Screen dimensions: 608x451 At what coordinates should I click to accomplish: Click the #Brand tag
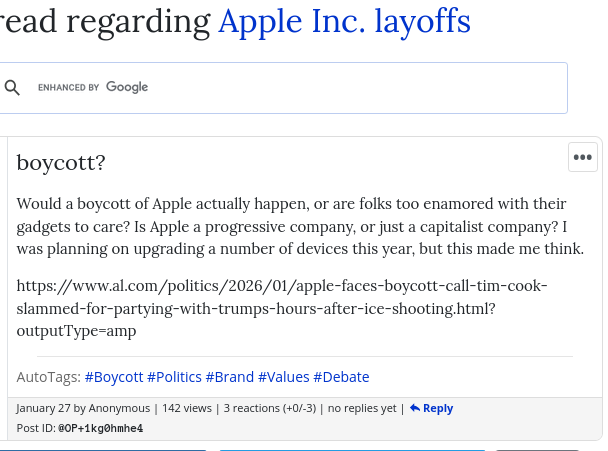click(230, 377)
